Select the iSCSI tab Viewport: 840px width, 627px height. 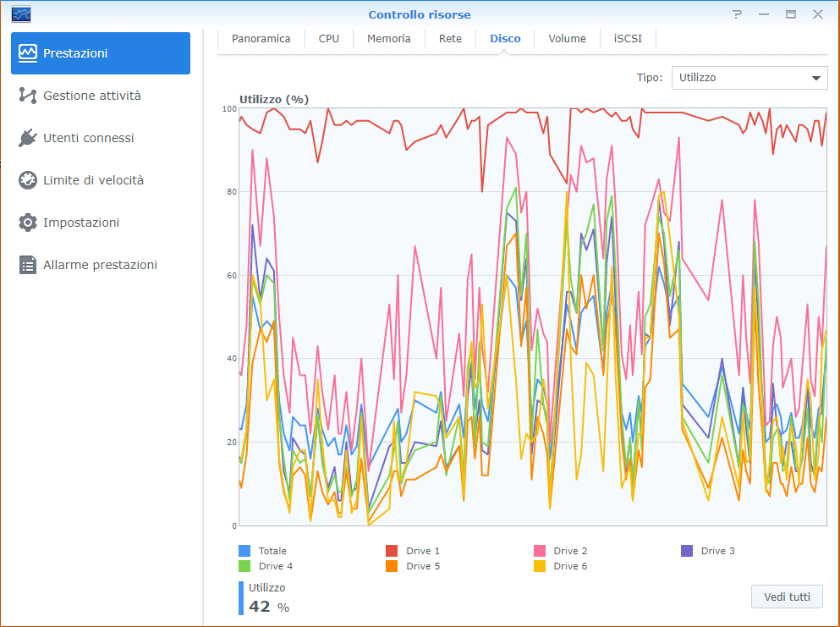click(628, 39)
